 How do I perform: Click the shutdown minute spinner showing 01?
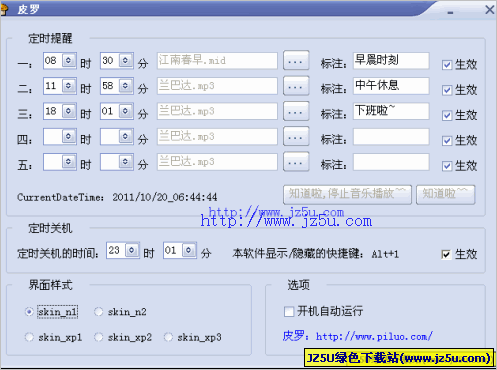pos(180,250)
